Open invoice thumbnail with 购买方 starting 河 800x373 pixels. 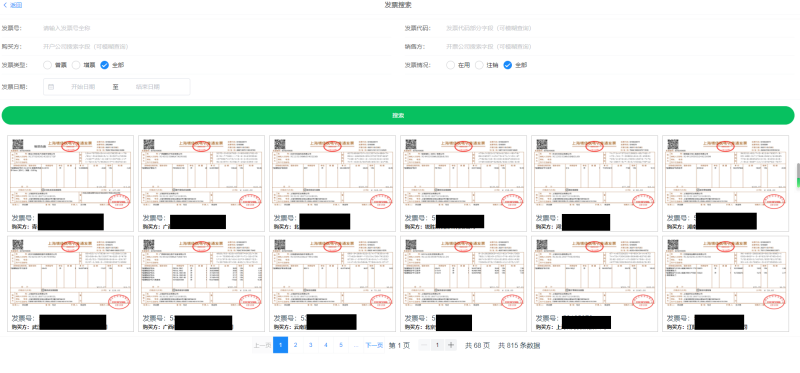pos(594,184)
